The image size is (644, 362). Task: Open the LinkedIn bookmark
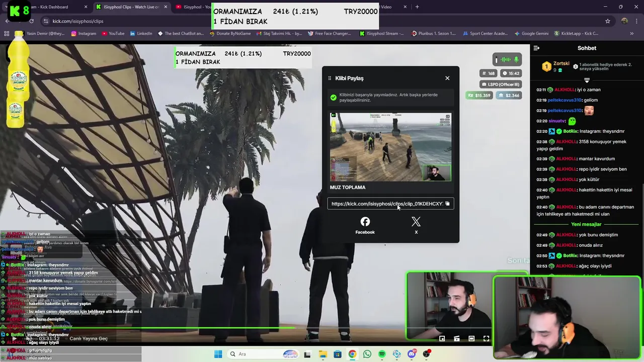[141, 34]
